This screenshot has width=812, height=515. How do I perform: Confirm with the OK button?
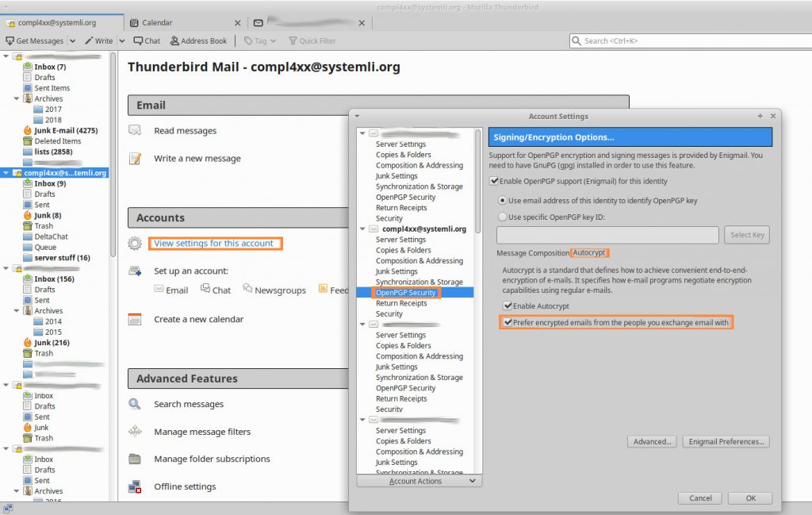pos(750,498)
